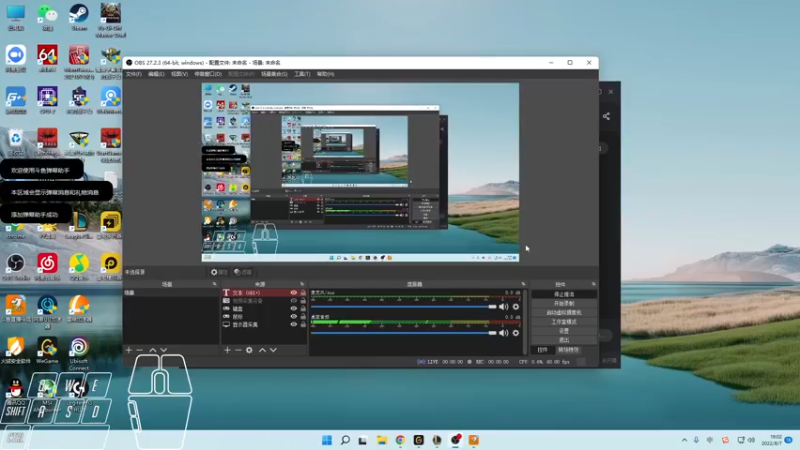Toggle lock on 显示器采集 source
This screenshot has width=800, height=450.
(303, 324)
